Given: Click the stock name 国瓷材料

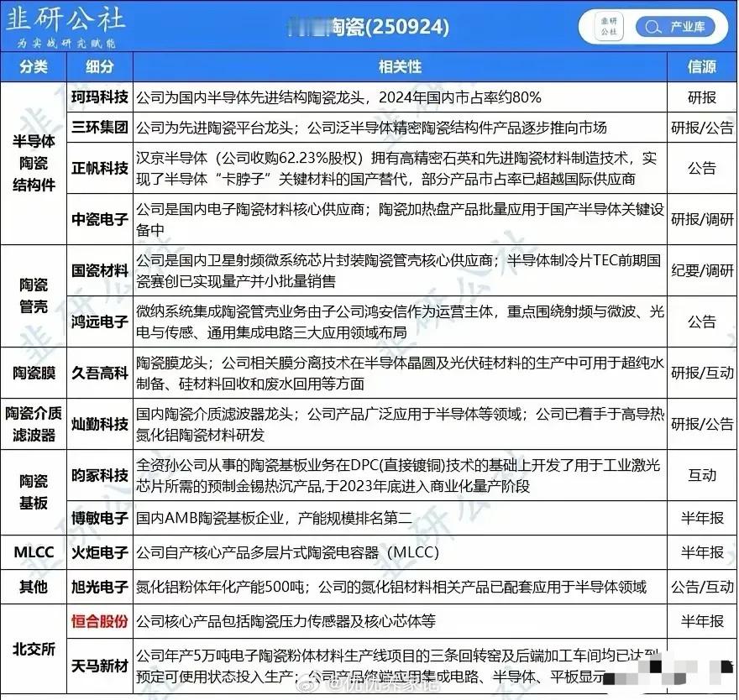Looking at the screenshot, I should (99, 270).
